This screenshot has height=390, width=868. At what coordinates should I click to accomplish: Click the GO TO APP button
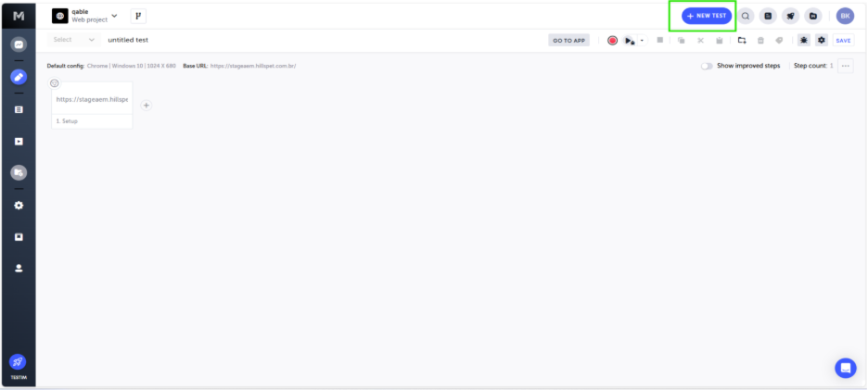[x=569, y=41]
